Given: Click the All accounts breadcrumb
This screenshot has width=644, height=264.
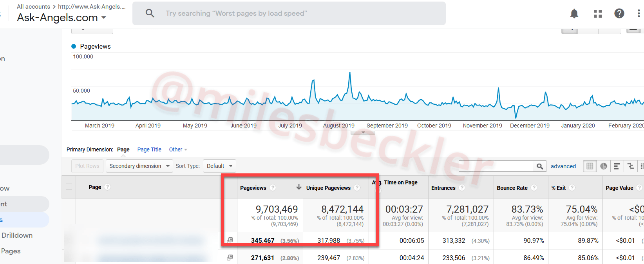Looking at the screenshot, I should click(33, 7).
